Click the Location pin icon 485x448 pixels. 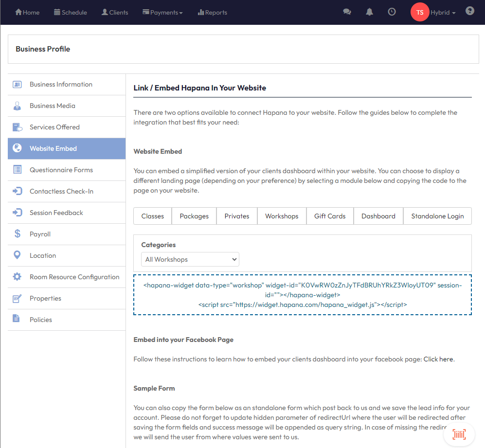(17, 255)
